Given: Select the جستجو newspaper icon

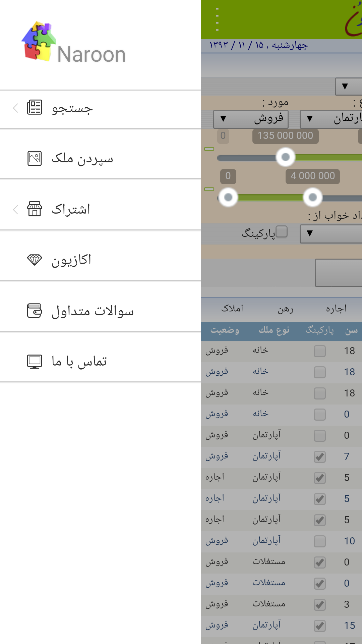Looking at the screenshot, I should 34,107.
